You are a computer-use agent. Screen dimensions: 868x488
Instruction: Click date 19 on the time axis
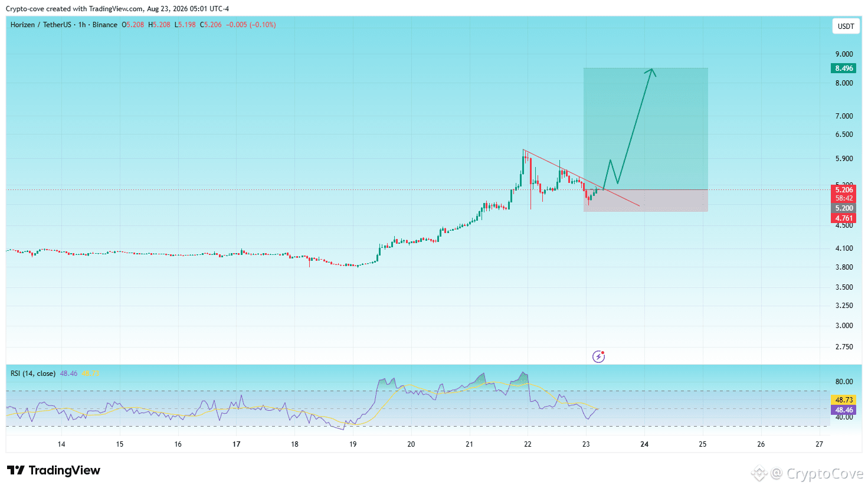tap(353, 444)
